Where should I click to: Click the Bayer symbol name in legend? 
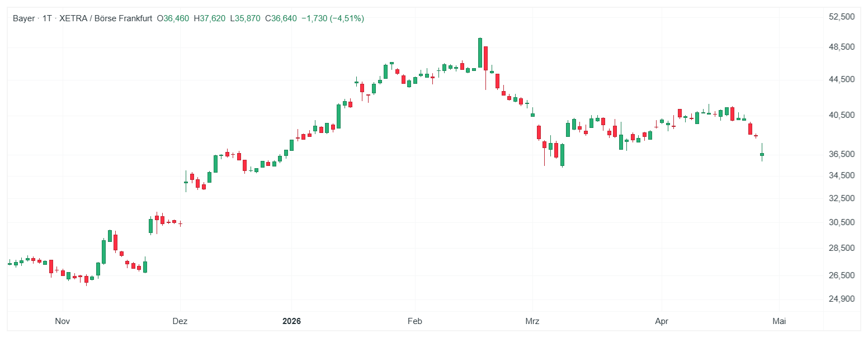point(23,18)
